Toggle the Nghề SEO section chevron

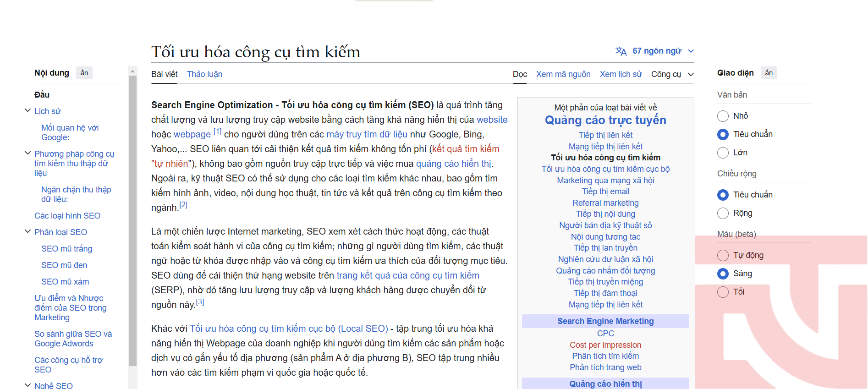27,385
